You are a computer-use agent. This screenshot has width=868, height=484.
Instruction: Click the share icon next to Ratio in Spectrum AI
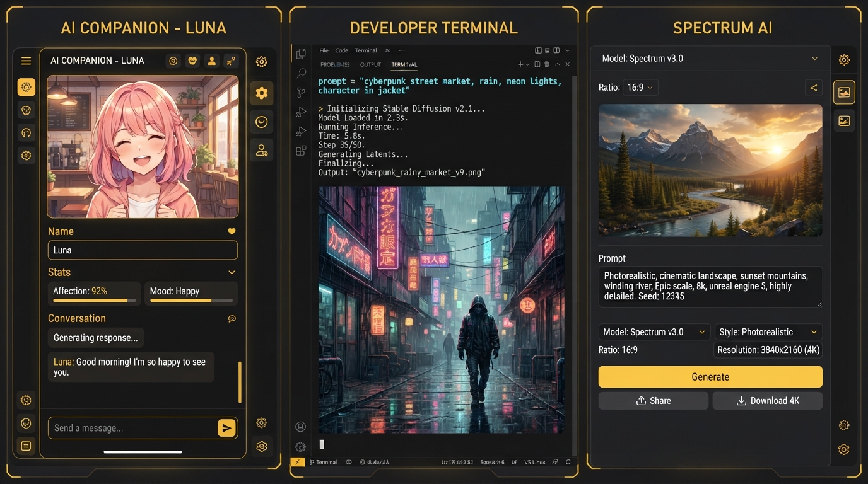pos(814,88)
